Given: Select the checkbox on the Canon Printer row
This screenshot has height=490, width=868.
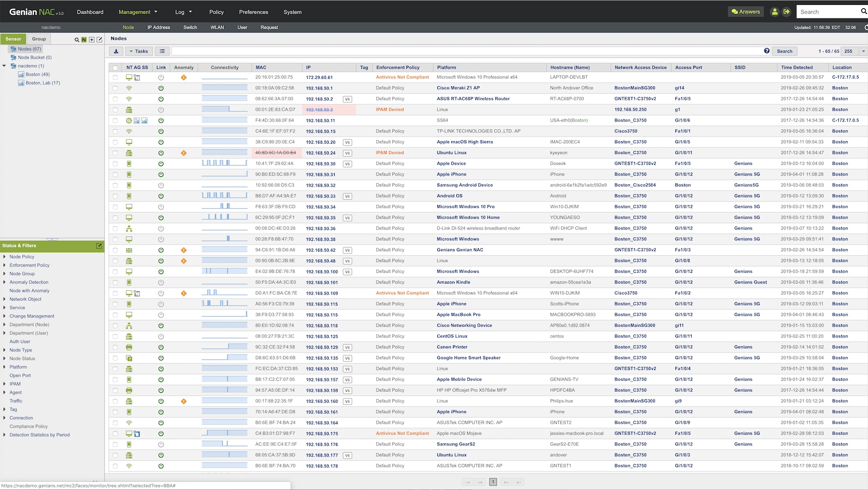Looking at the screenshot, I should [x=115, y=347].
